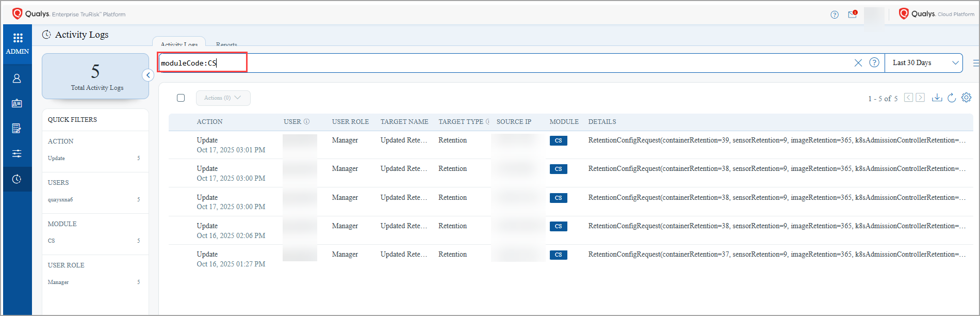The image size is (980, 316).
Task: Go to next page of results
Action: 920,98
